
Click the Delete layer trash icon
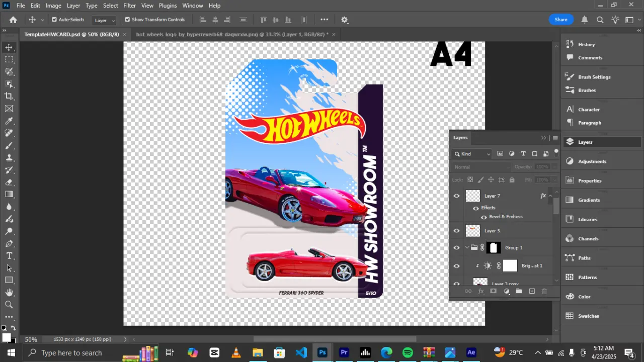click(544, 291)
